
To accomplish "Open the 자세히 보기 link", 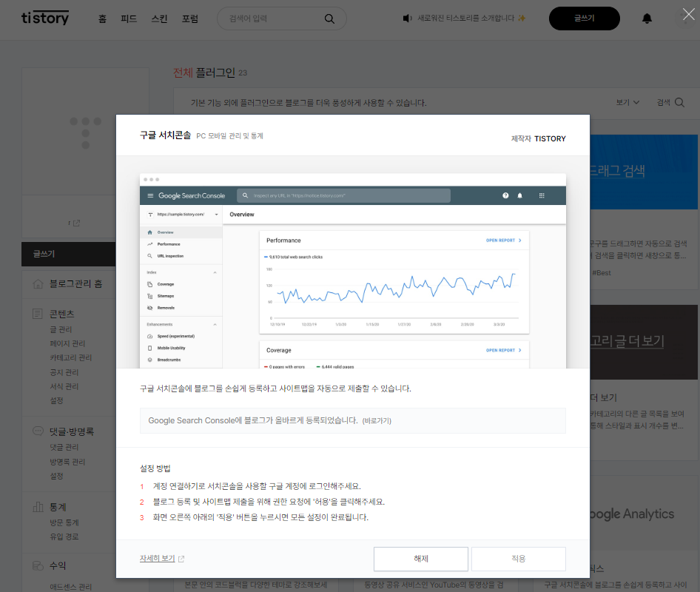I will point(157,559).
